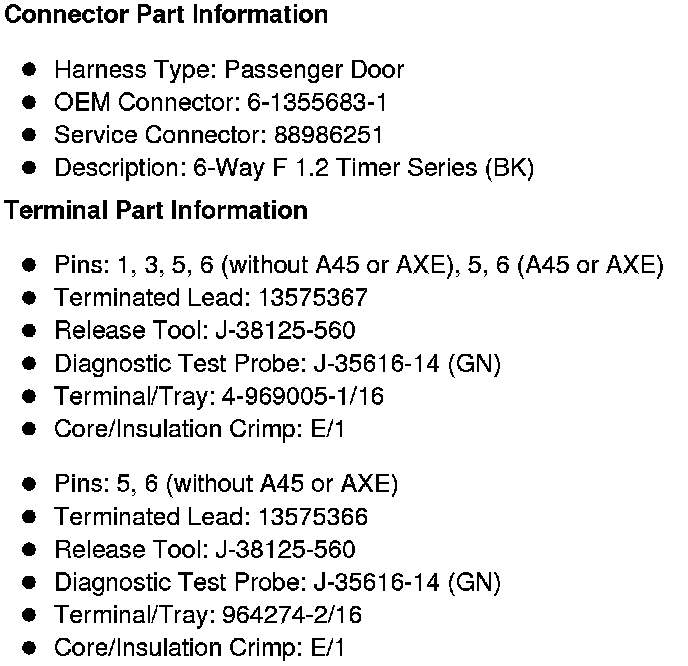The width and height of the screenshot is (688, 666).
Task: Click the bullet before Harness Type
Action: point(31,70)
